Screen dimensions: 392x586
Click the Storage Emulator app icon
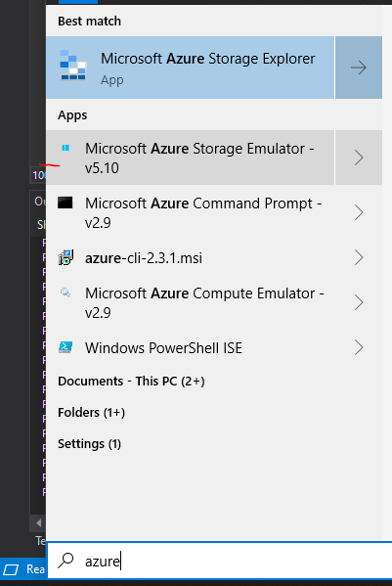point(65,148)
